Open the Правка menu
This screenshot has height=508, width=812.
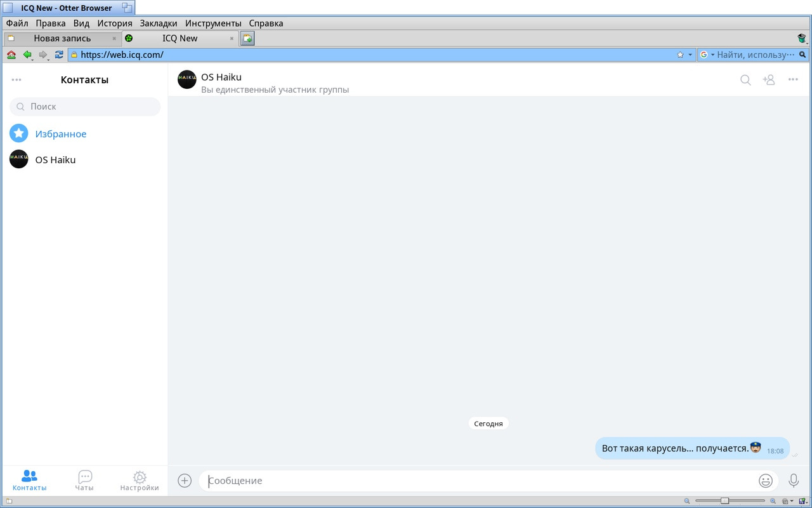pyautogui.click(x=51, y=23)
